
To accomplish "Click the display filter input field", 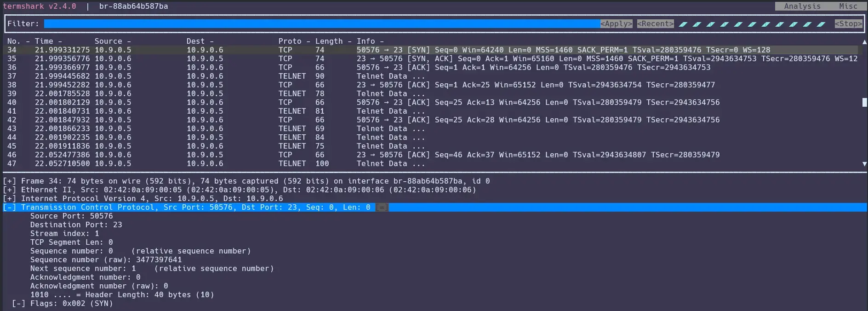I will 322,23.
